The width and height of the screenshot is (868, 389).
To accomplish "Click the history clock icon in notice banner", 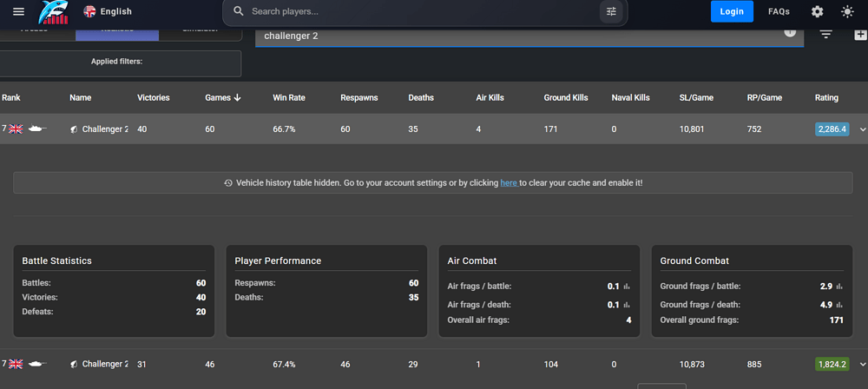I will [228, 183].
